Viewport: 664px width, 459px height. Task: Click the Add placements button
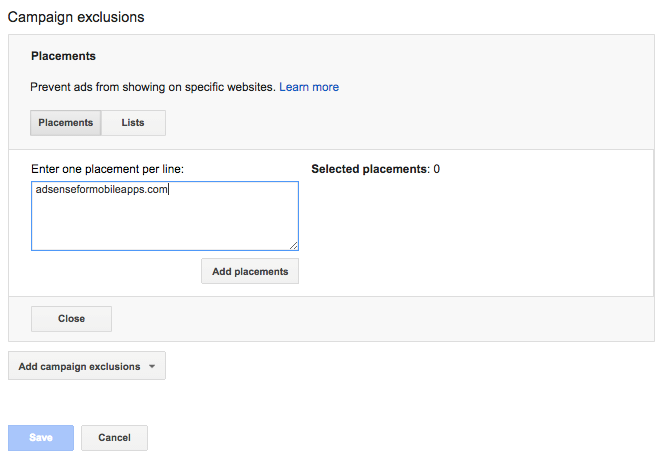[x=250, y=271]
